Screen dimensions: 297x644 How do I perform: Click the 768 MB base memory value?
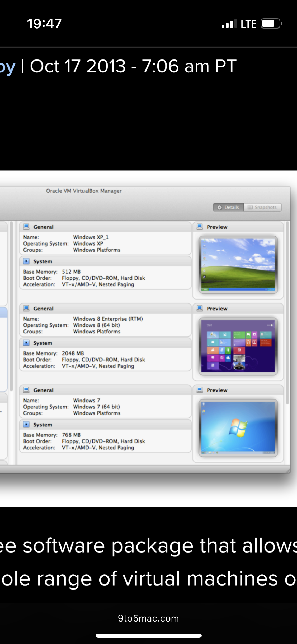[x=71, y=435]
